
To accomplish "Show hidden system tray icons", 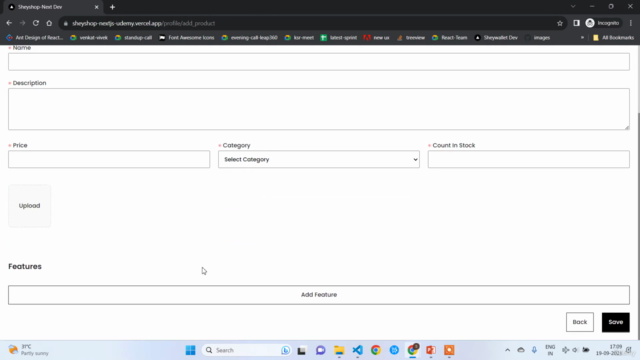I will point(507,350).
